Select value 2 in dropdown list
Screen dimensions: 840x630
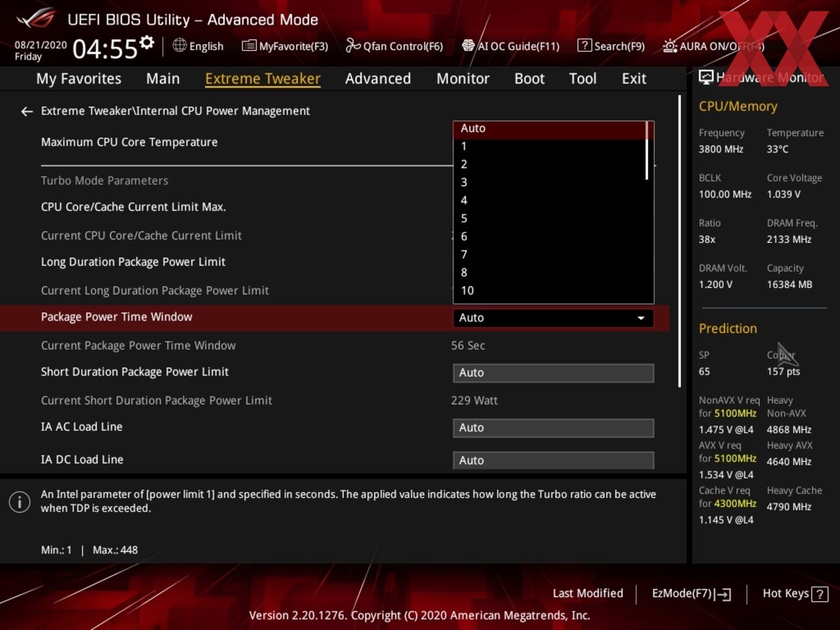point(550,164)
